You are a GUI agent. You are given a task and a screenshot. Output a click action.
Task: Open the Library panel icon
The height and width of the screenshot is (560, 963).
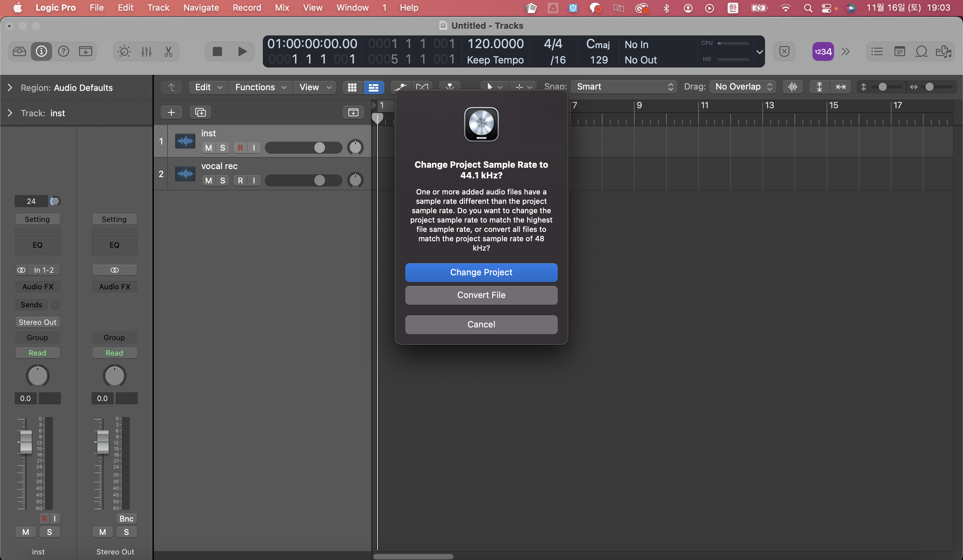point(19,51)
